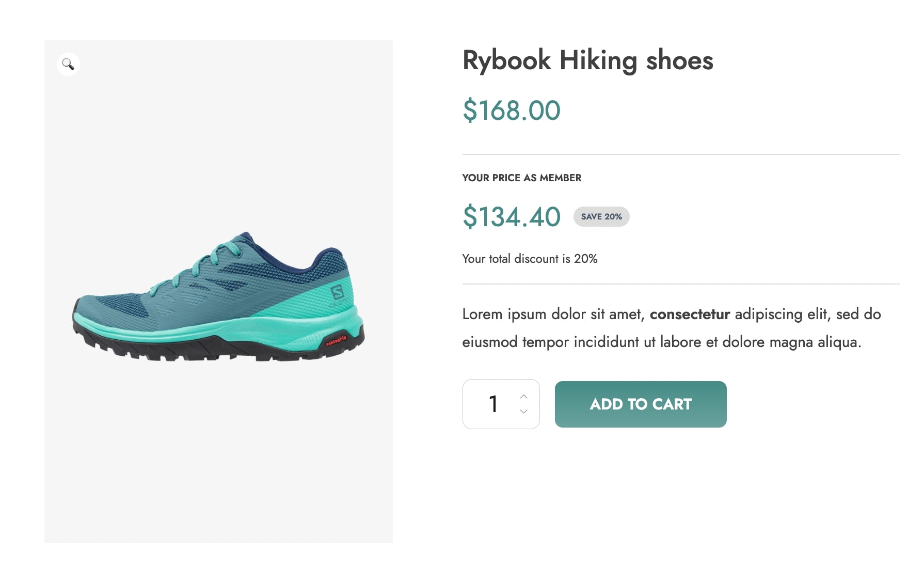Click the YOUR PRICE AS MEMBER label
Viewport: 924px width, 567px height.
tap(521, 178)
